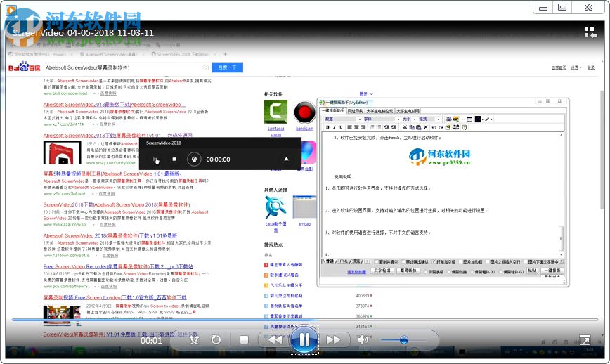Click the undo icon in MyEditor
610x364 pixels.
(x=434, y=127)
